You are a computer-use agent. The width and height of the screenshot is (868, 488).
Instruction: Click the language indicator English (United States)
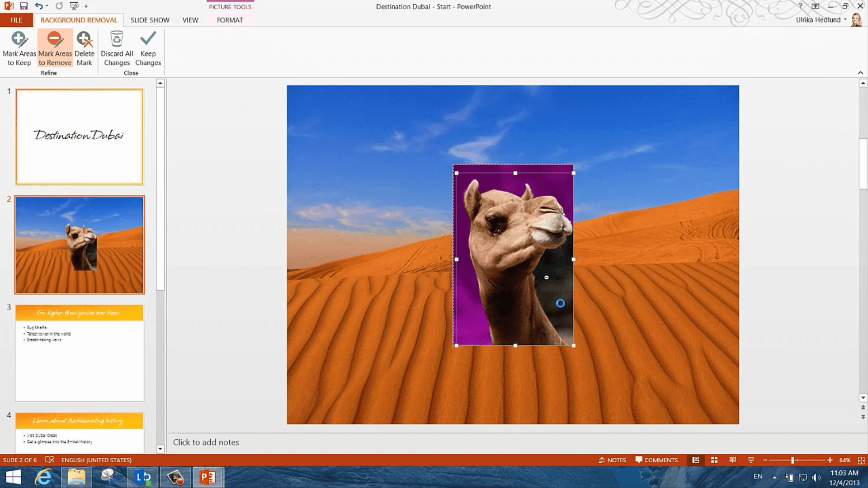(x=96, y=460)
